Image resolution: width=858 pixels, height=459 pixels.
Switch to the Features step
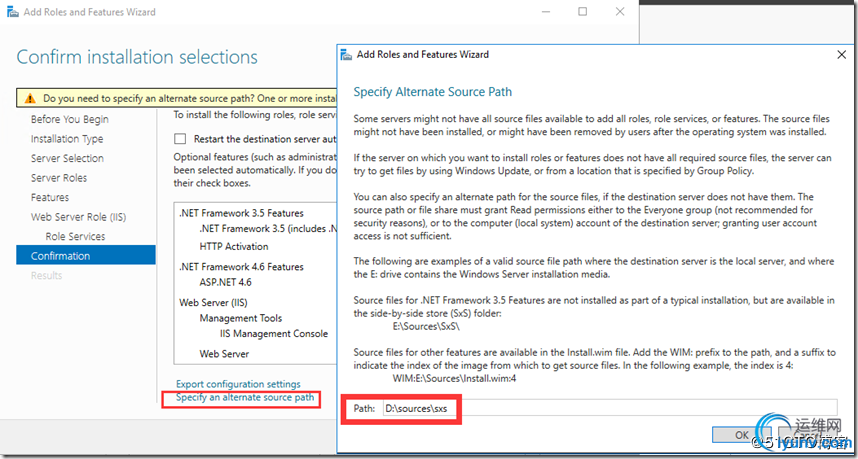coord(50,197)
